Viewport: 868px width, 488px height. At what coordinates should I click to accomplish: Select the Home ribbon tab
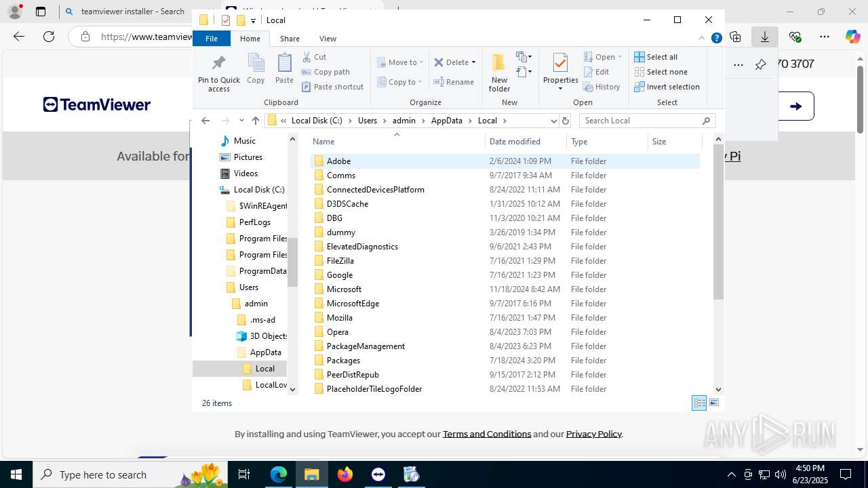click(250, 39)
